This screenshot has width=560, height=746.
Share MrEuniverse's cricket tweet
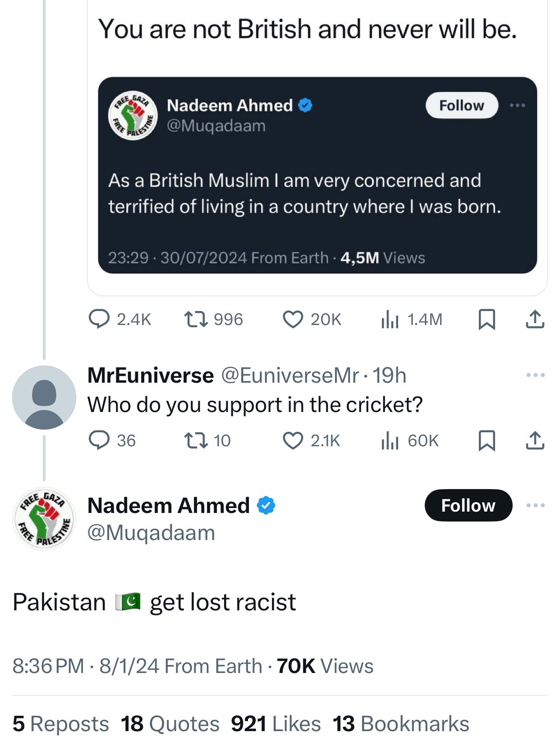tap(535, 440)
